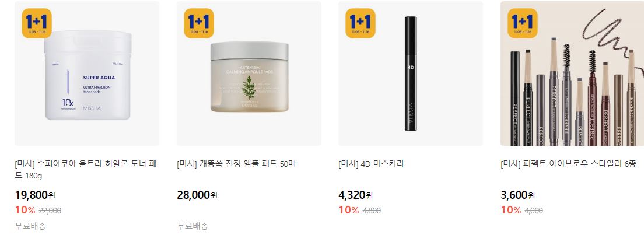Open the Super Aqua Ultra Hyalron toner pads image
Screen dimensions: 644x238
87,73
